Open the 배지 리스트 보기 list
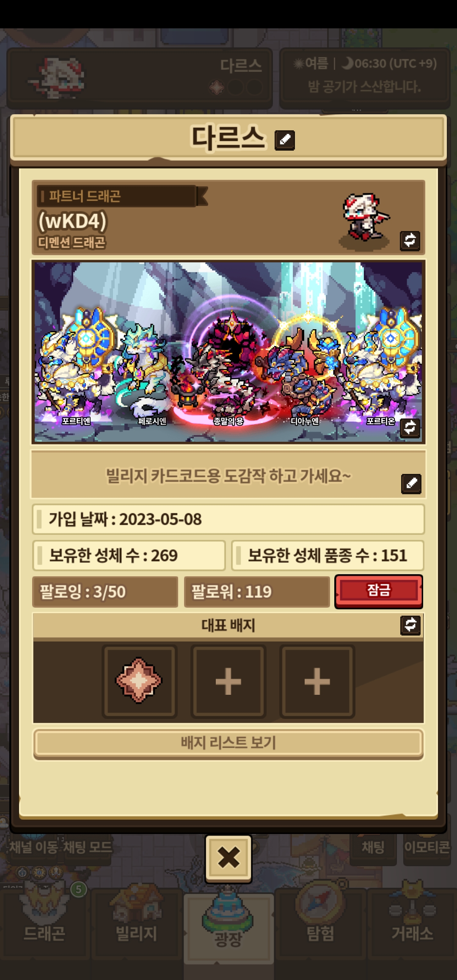 228,743
